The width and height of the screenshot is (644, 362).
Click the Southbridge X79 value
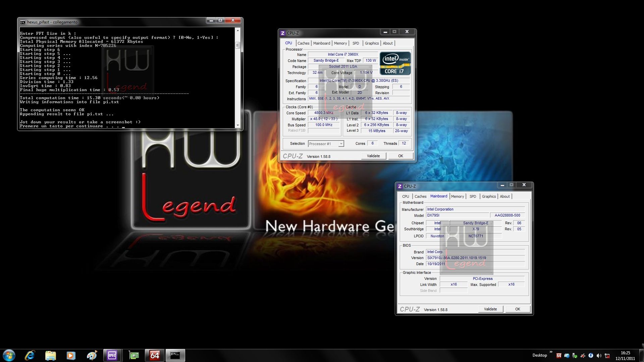(x=475, y=229)
